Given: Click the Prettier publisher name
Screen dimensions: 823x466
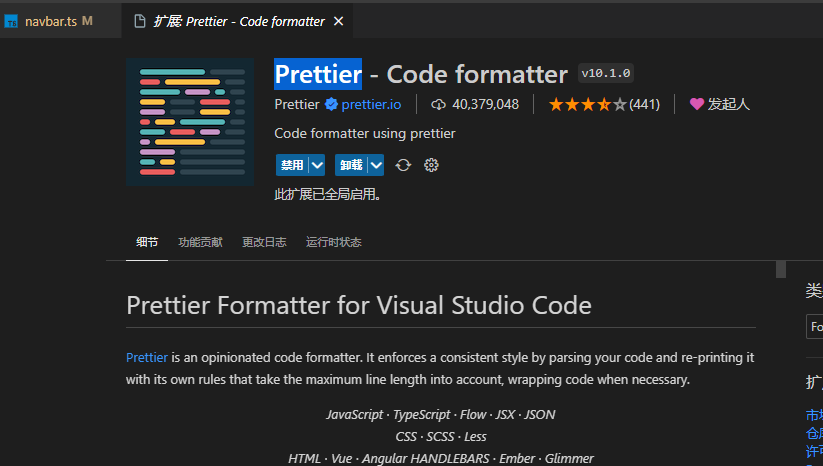Looking at the screenshot, I should 297,104.
